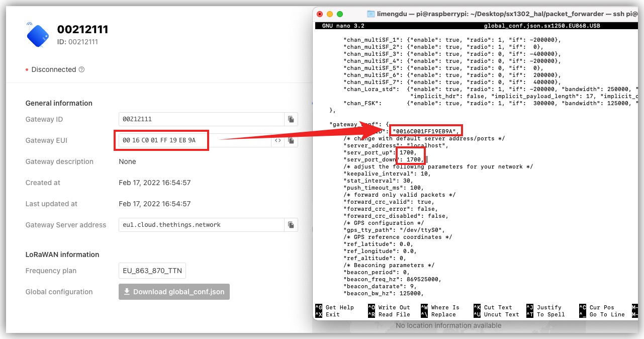This screenshot has width=644, height=339.
Task: Click the blue gateway icon beside 00212111
Action: 39,34
